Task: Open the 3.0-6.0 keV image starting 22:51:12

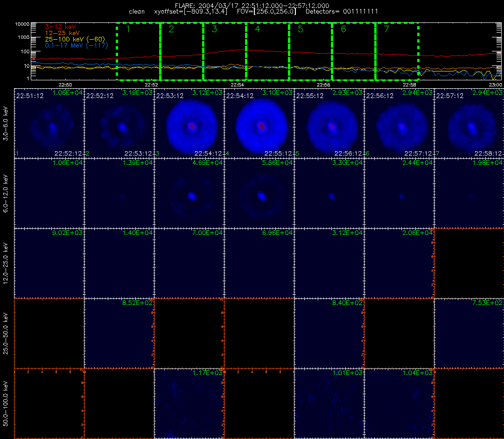Action: click(49, 123)
